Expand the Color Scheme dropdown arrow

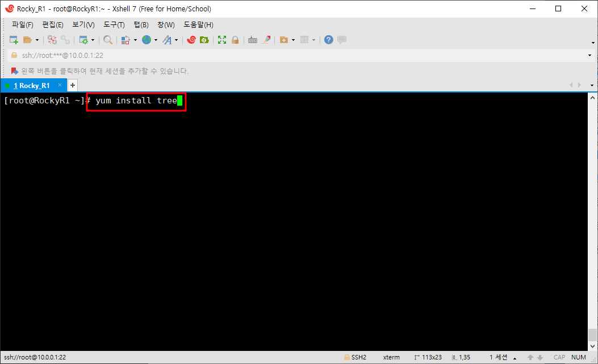pyautogui.click(x=135, y=40)
